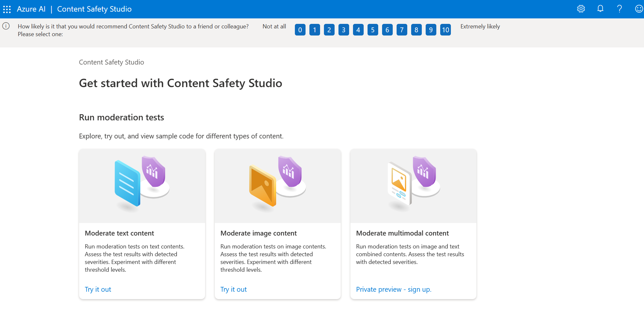Viewport: 644px width, 313px height.
Task: Give feedback via the smiley face icon
Action: pyautogui.click(x=639, y=9)
